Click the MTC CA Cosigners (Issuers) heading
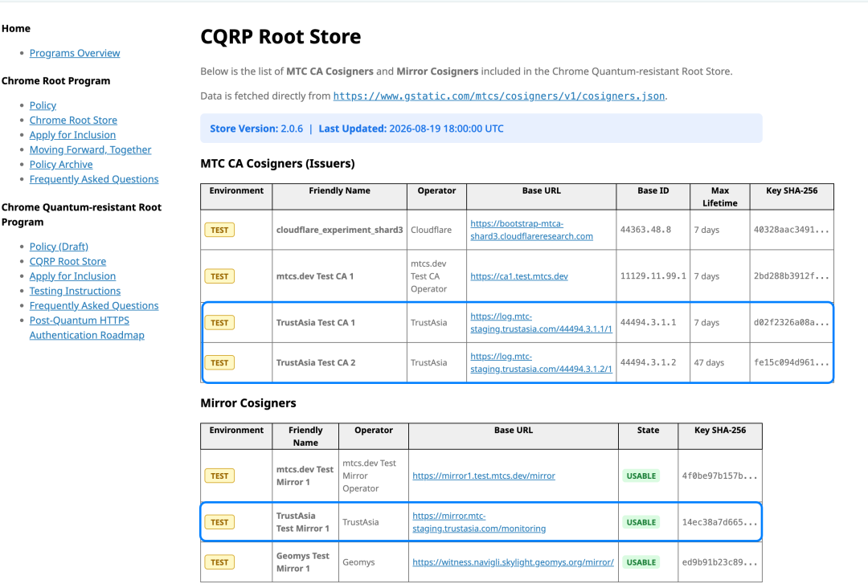 point(277,164)
